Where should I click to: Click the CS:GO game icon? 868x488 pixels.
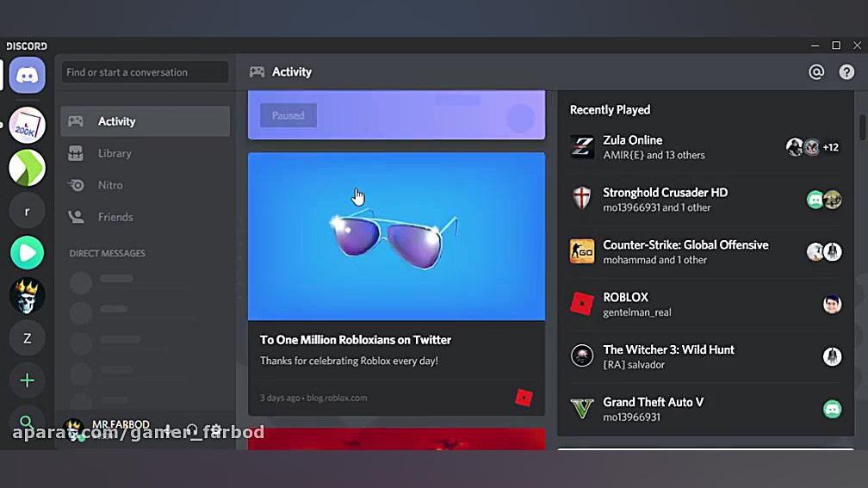(582, 251)
